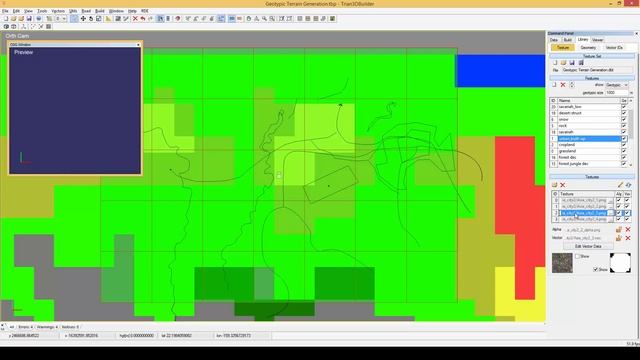Open the File menu
This screenshot has height=360, width=640.
(x=5, y=11)
